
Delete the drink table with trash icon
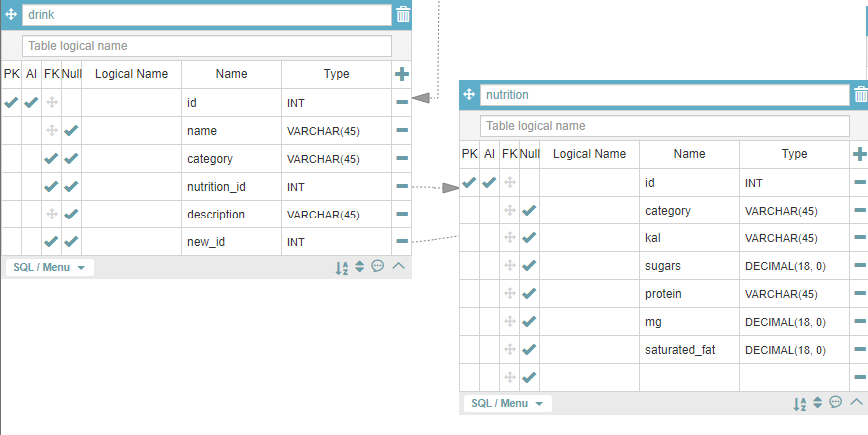click(x=402, y=14)
